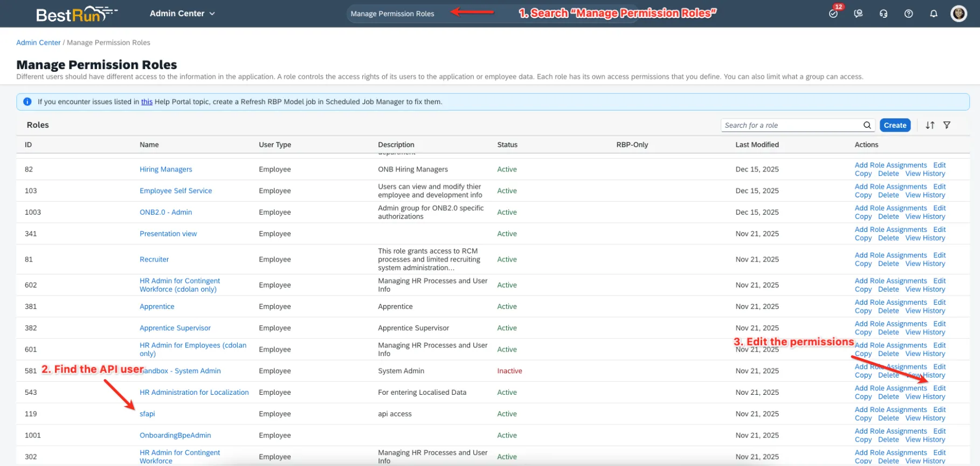Click the Search for a role field

[x=790, y=125]
